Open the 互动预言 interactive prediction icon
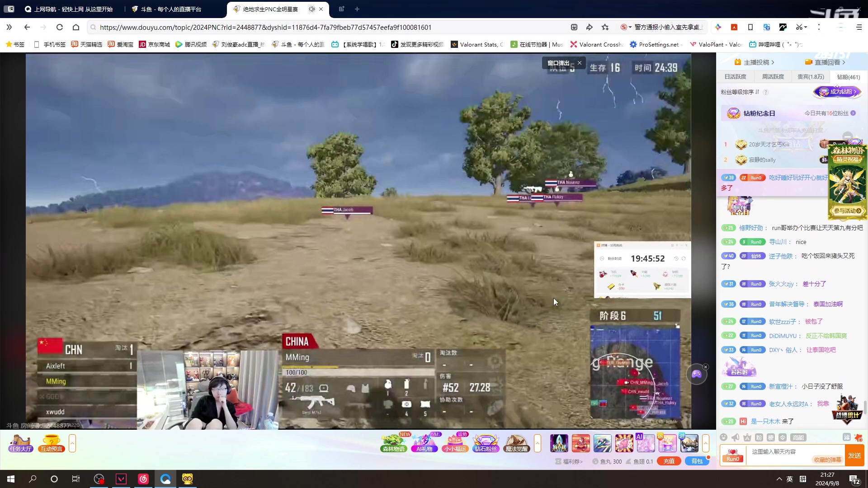868x488 pixels. pyautogui.click(x=52, y=443)
